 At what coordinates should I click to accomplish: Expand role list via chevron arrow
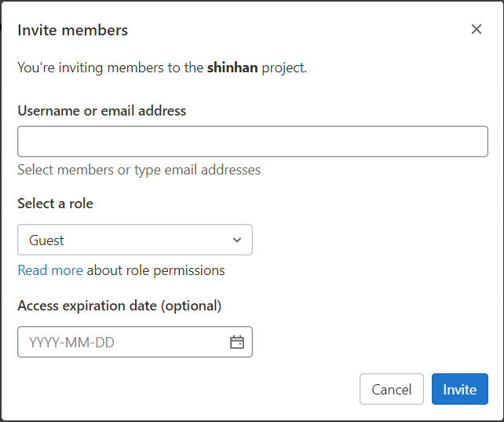coord(237,240)
